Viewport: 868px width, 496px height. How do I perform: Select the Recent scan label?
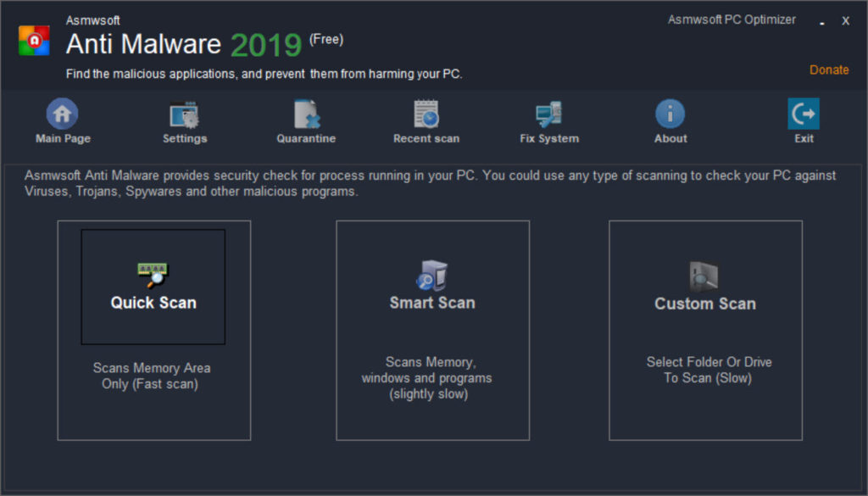tap(426, 138)
